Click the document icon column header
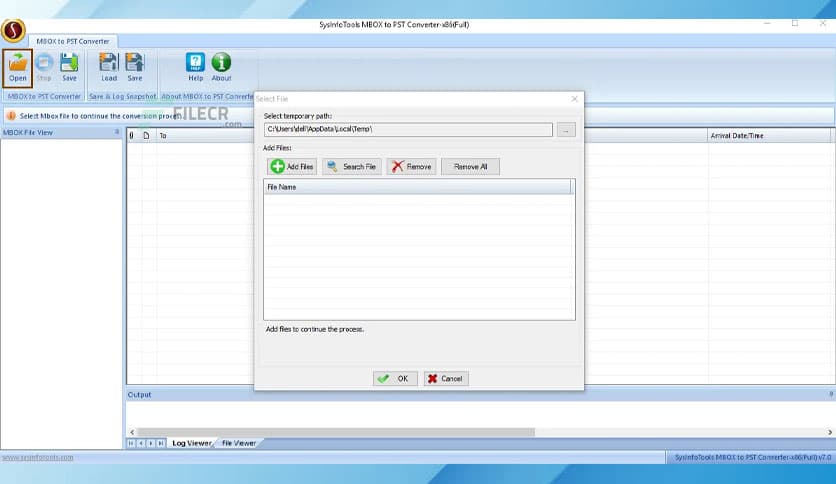 click(x=147, y=135)
